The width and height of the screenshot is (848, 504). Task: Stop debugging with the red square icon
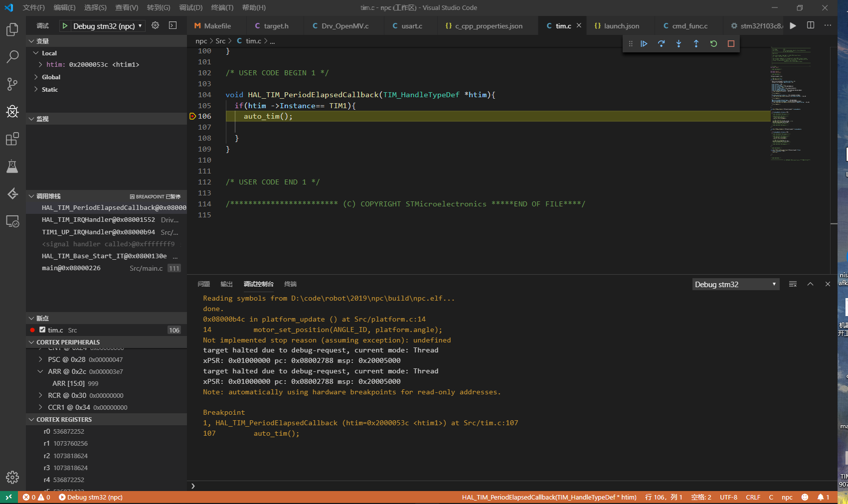(730, 44)
